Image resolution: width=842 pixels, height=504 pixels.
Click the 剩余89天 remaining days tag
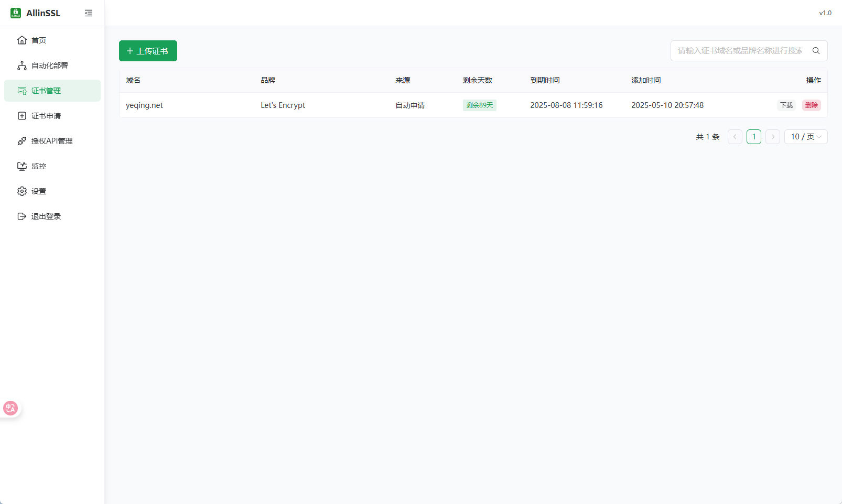(x=480, y=105)
